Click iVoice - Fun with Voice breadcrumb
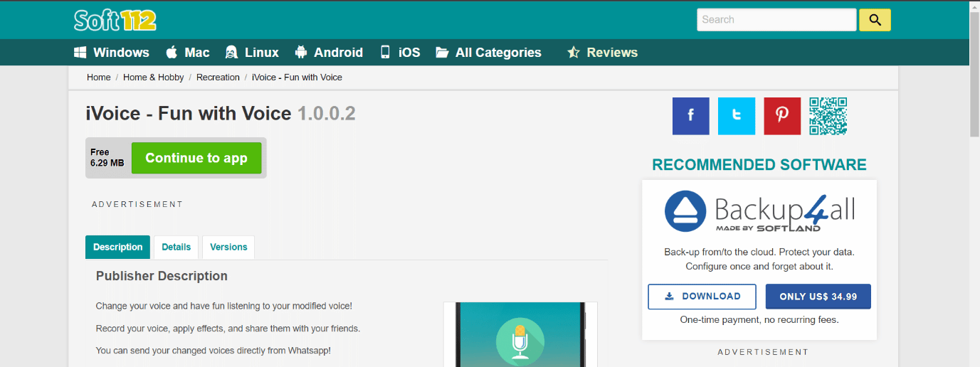This screenshot has height=367, width=980. pyautogui.click(x=297, y=78)
